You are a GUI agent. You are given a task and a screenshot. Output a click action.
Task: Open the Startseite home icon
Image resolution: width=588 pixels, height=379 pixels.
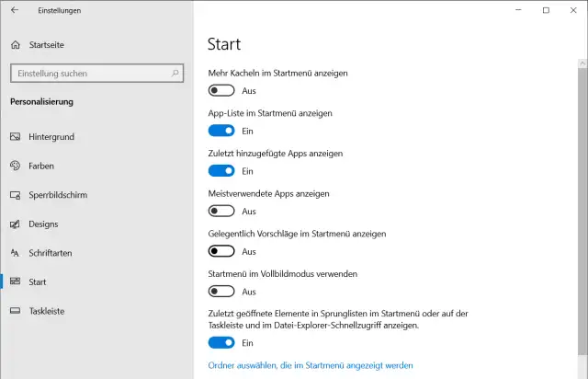(15, 44)
